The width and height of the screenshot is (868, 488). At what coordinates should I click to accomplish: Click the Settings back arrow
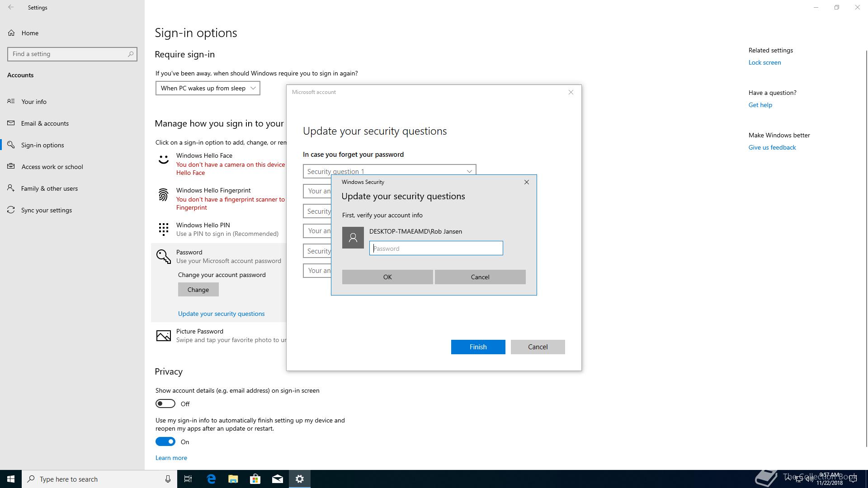(11, 7)
